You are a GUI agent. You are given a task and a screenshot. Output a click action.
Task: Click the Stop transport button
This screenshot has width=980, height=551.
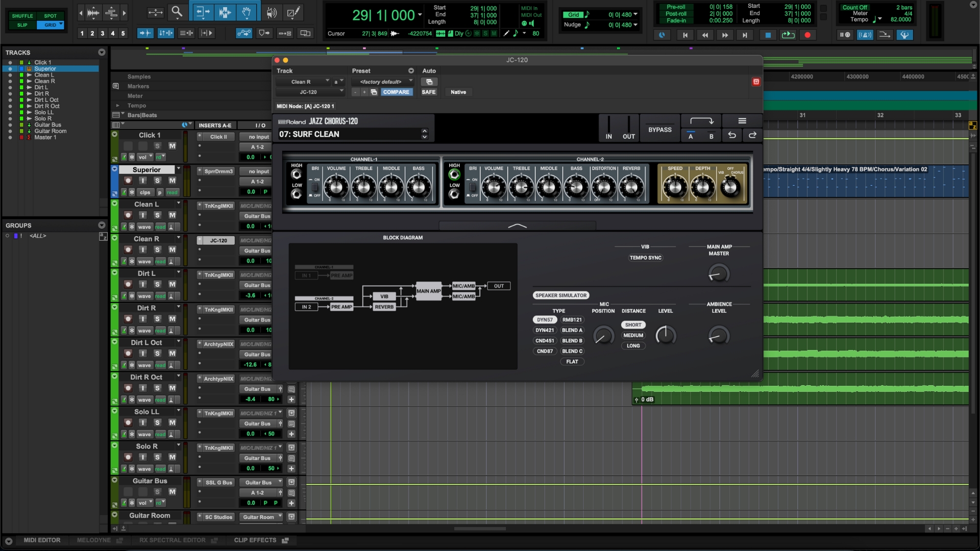[x=768, y=35]
